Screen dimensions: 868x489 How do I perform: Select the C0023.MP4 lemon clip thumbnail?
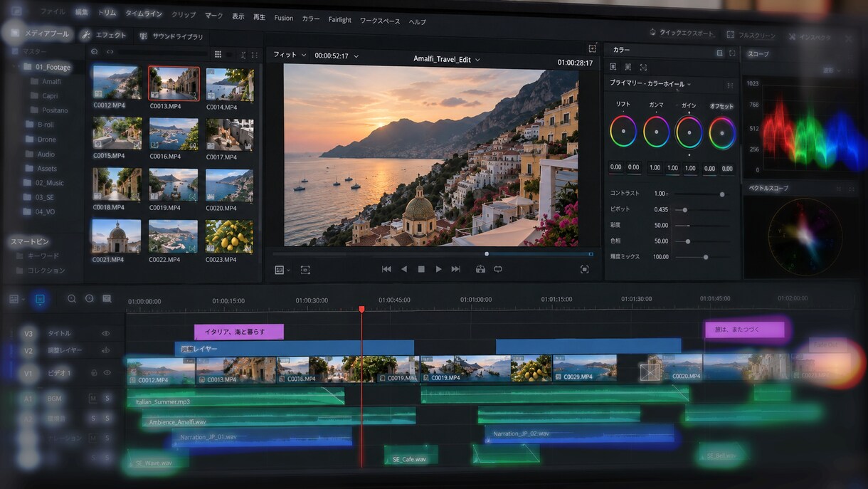pos(229,236)
